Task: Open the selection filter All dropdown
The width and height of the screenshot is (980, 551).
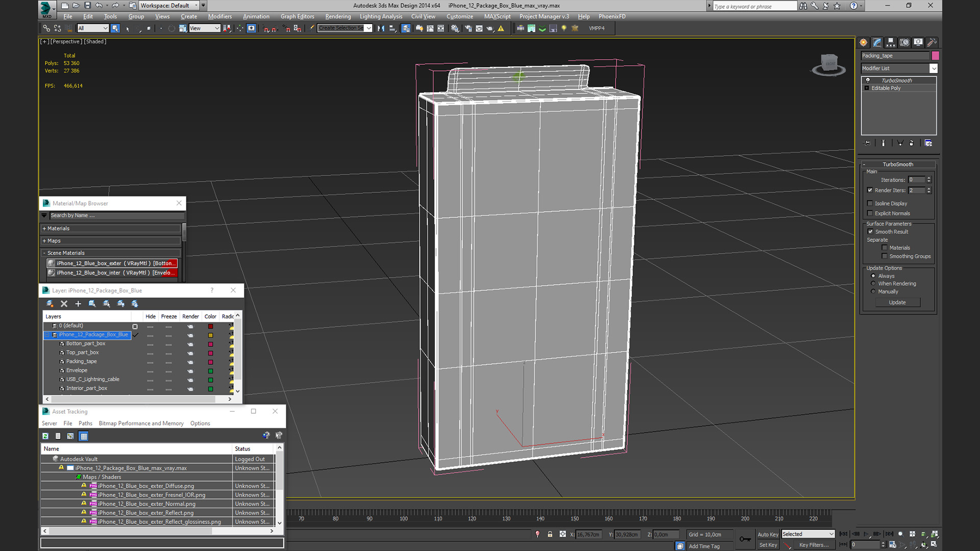Action: point(93,29)
